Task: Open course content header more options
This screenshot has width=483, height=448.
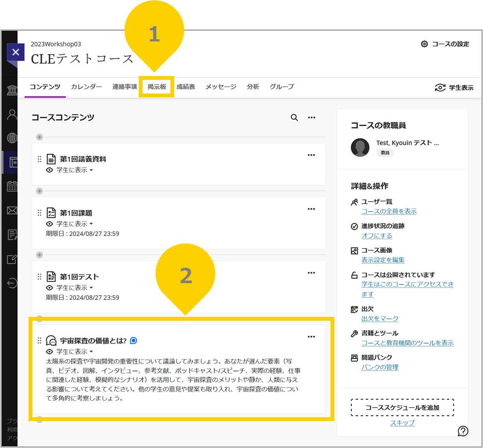Action: (x=311, y=117)
